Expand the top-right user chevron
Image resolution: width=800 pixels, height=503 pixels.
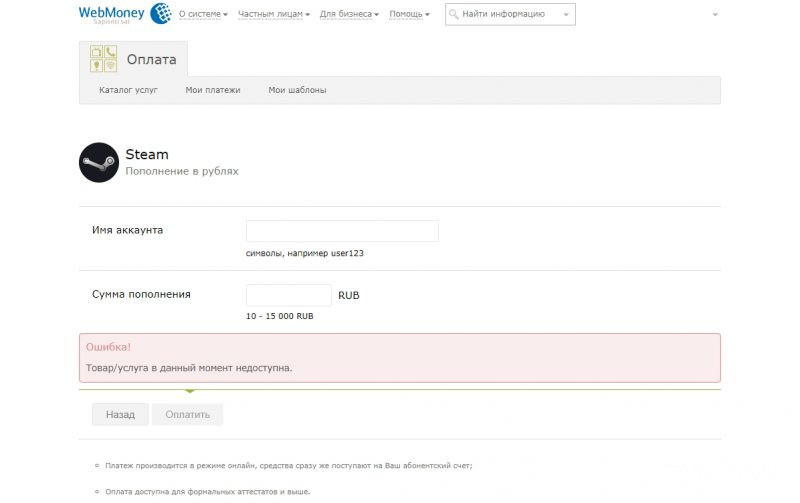tap(715, 15)
